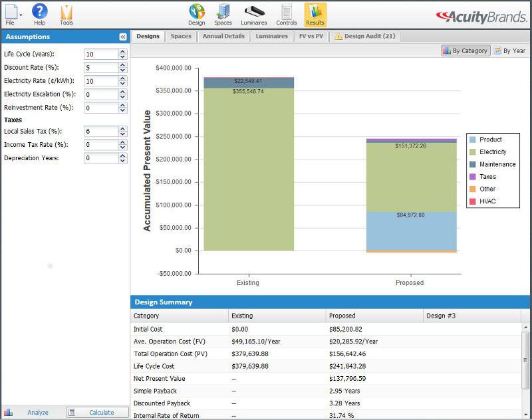532x420 pixels.
Task: Switch chart to By Year view
Action: 510,51
